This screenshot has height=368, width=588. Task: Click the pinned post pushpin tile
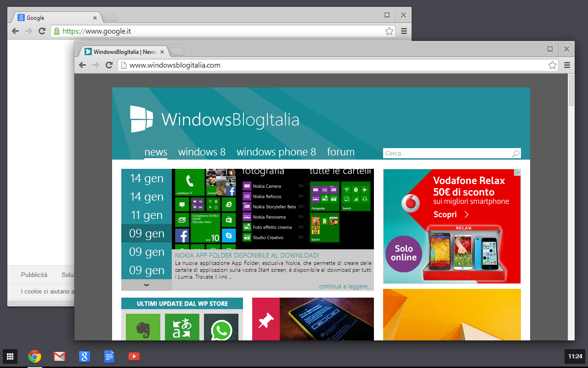click(266, 319)
